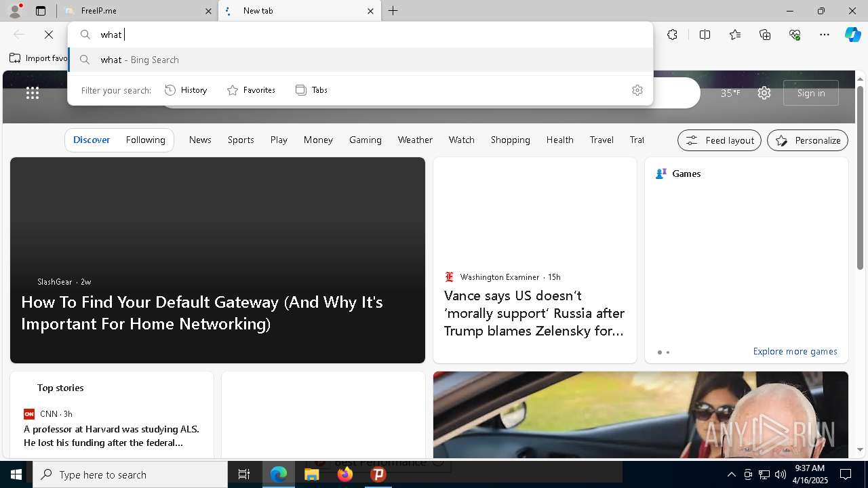This screenshot has height=488, width=868.
Task: Show hidden system tray icons
Action: point(731,474)
